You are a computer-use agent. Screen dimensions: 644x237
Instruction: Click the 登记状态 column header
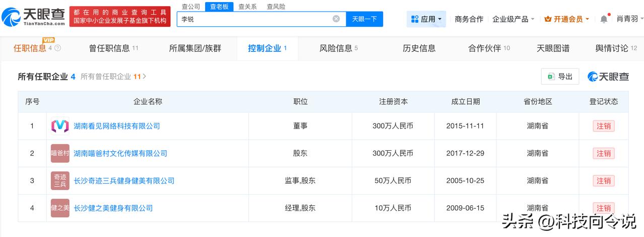(603, 101)
